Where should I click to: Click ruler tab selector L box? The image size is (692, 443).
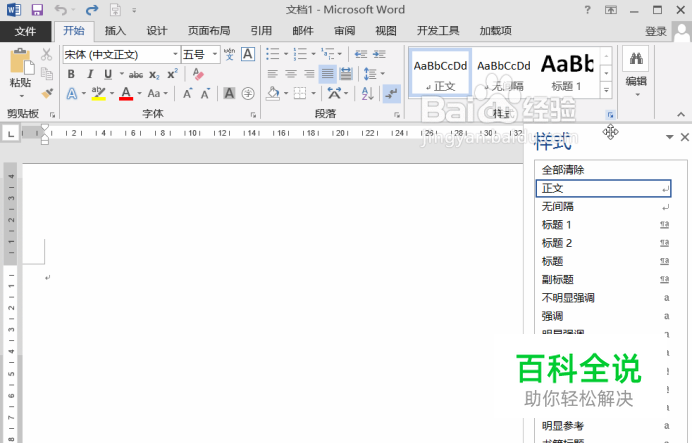[11, 133]
